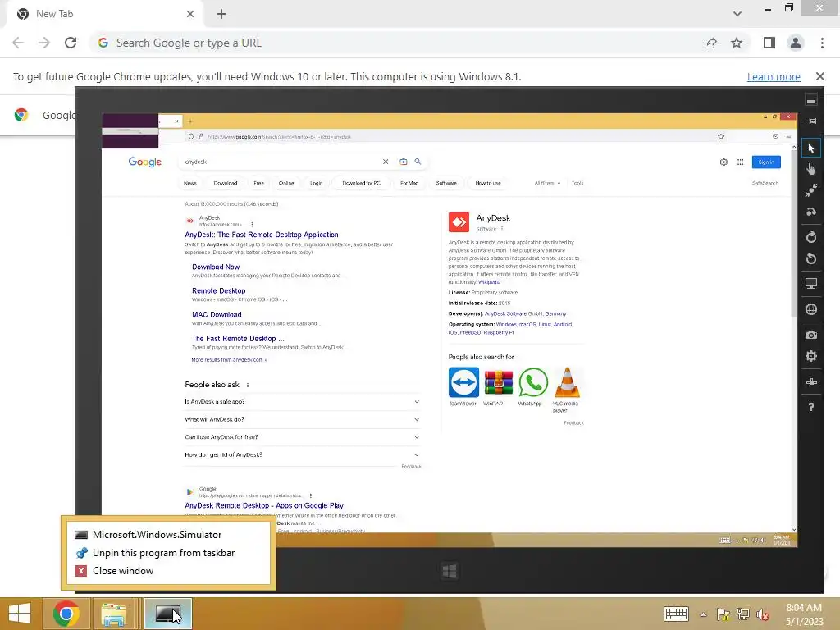
Task: Expand 'What will AnyDesk do?' question
Action: point(302,419)
